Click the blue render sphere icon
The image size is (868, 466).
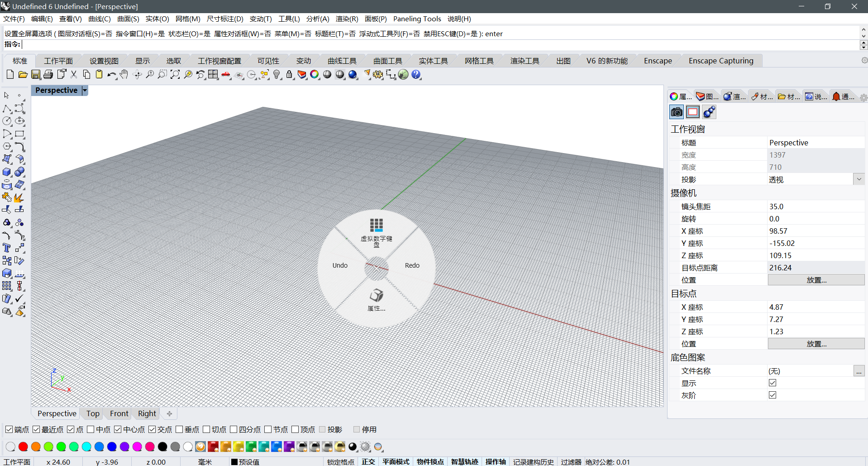pos(353,75)
